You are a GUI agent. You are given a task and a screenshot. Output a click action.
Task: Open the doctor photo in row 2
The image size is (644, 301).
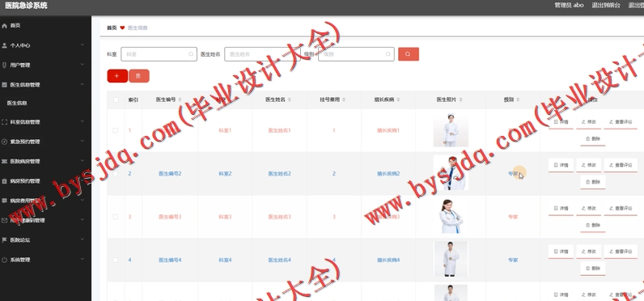[x=451, y=173]
